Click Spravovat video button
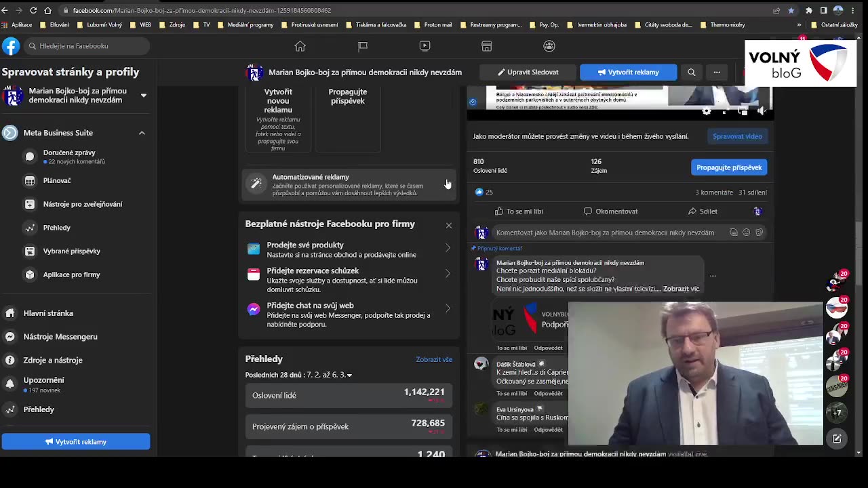 (737, 136)
